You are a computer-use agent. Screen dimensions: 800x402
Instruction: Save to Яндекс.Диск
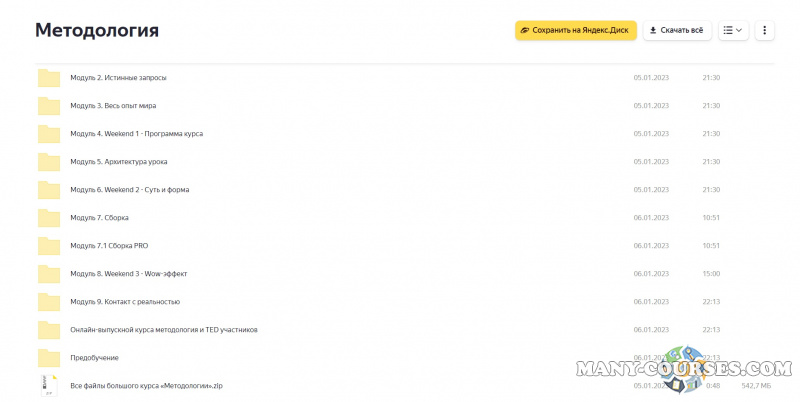[575, 30]
